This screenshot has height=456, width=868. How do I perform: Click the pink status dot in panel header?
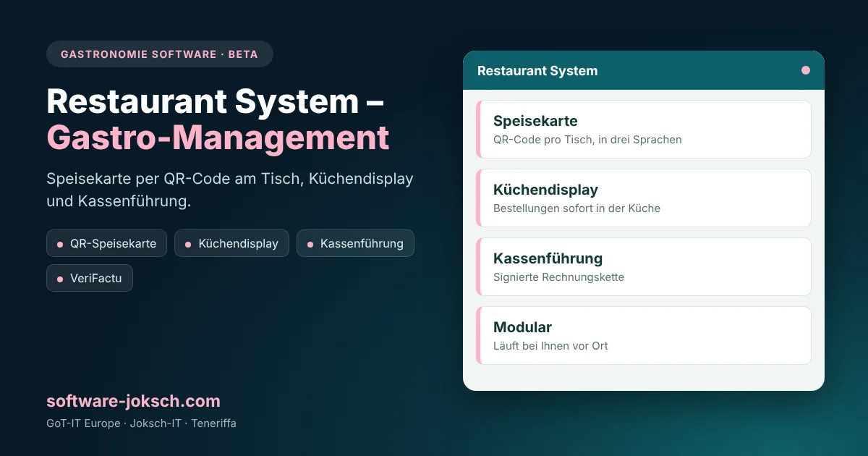[x=806, y=70]
